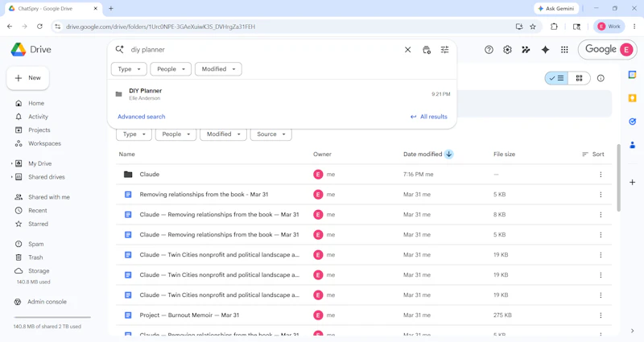Clear the search with the X icon

click(407, 50)
